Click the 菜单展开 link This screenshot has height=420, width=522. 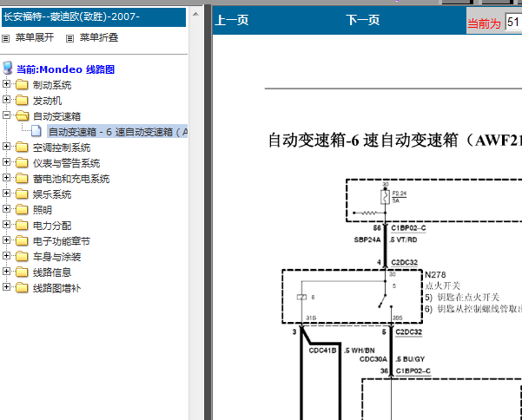[x=35, y=37]
